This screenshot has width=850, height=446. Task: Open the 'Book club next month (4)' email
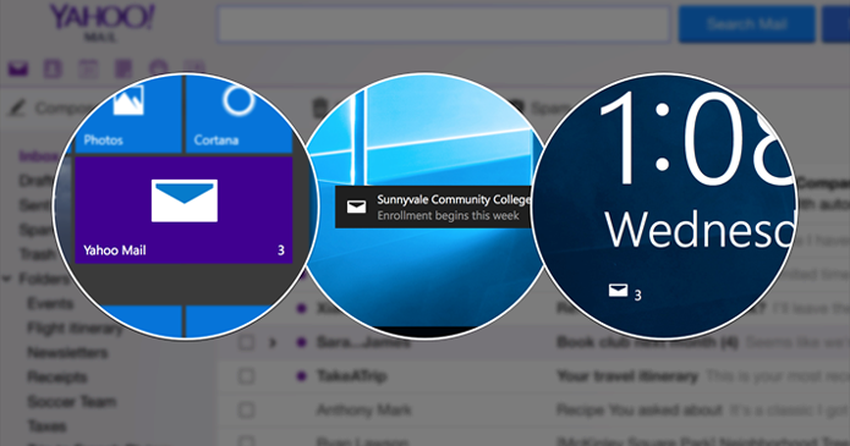(647, 342)
